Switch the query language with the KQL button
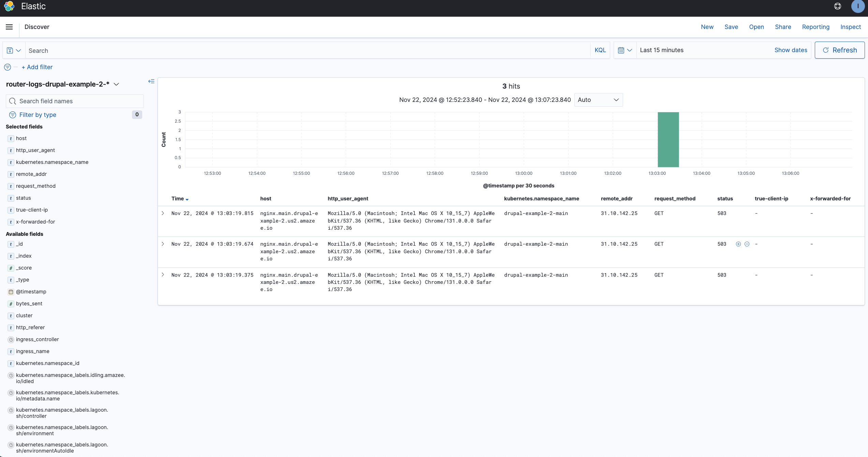The image size is (868, 457). point(600,50)
